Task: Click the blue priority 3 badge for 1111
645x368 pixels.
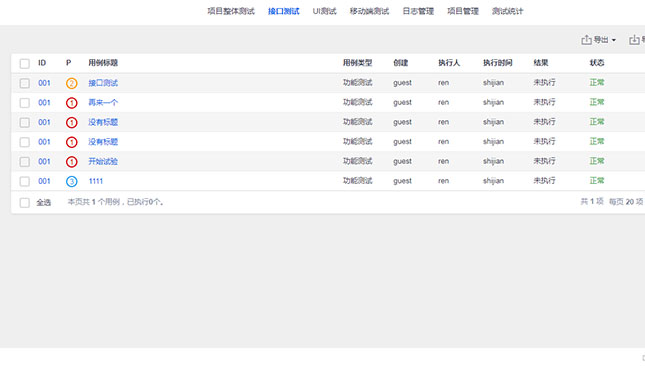Action: 72,181
